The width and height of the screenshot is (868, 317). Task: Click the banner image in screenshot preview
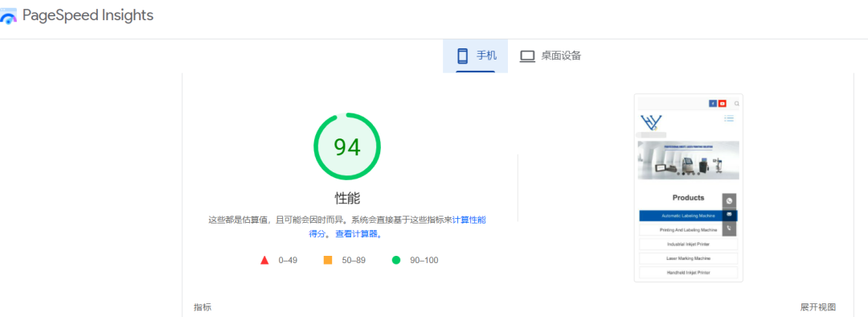point(688,160)
